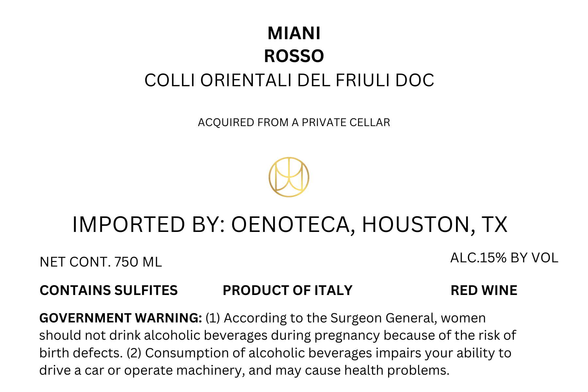Select the CONTAINS SULFITES label
Screen dimensions: 588x392
tap(108, 290)
